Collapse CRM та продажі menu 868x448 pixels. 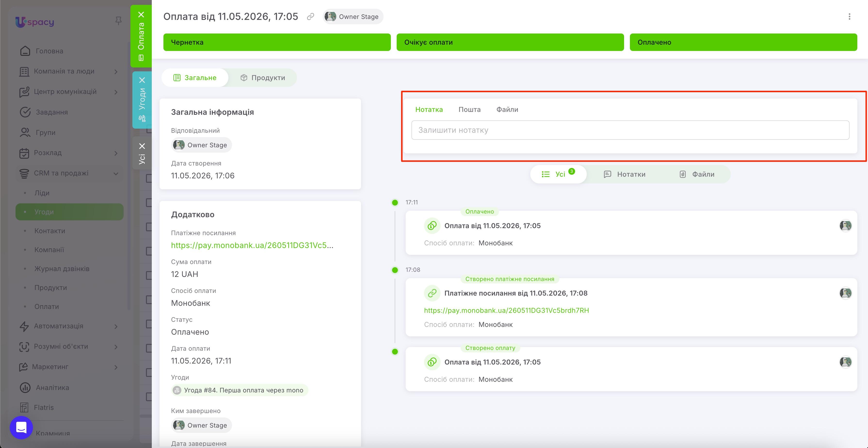(116, 173)
